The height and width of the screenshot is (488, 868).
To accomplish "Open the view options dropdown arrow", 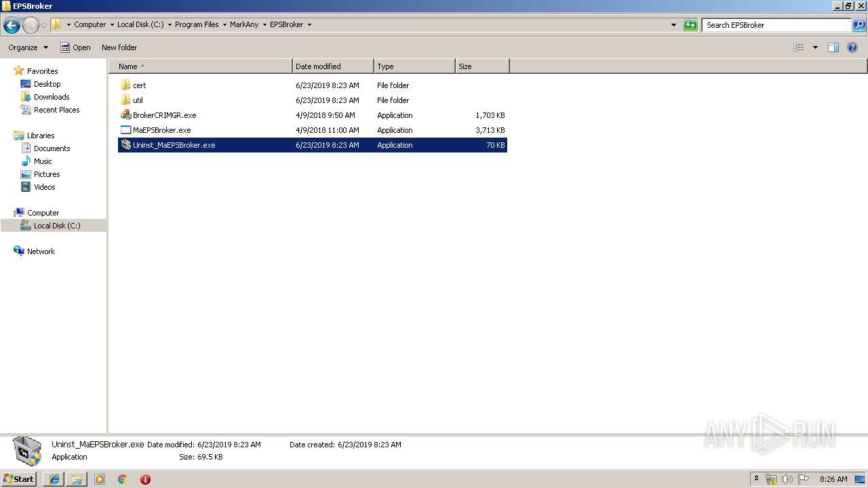I will click(x=815, y=47).
